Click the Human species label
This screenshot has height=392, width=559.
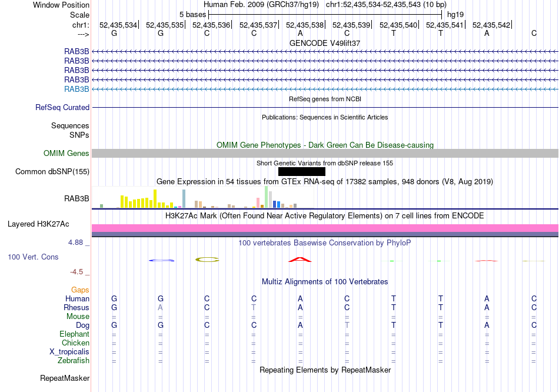77,298
